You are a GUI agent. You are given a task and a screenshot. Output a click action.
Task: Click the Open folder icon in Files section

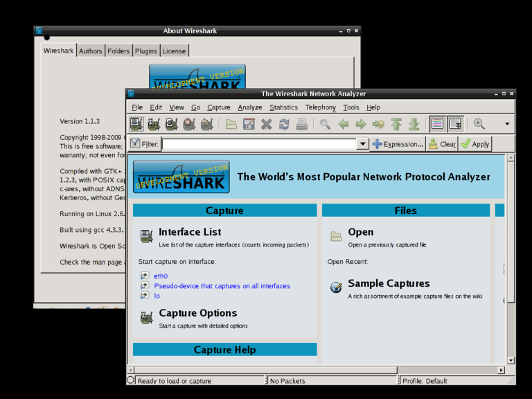(x=336, y=236)
